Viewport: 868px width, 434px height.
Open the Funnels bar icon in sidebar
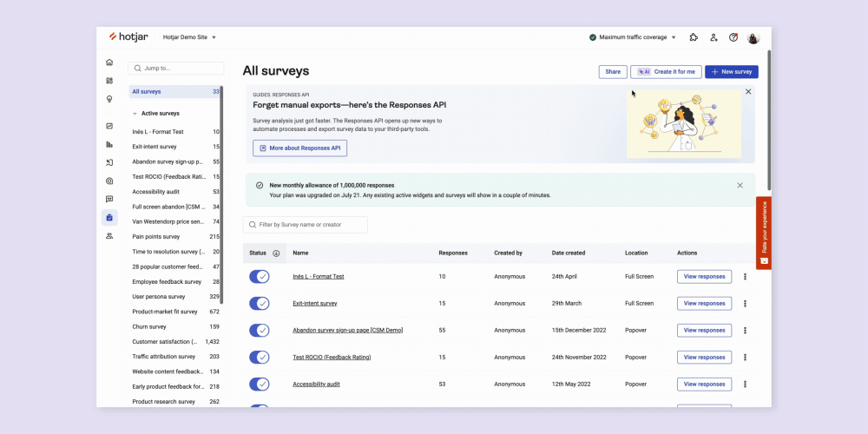click(109, 144)
